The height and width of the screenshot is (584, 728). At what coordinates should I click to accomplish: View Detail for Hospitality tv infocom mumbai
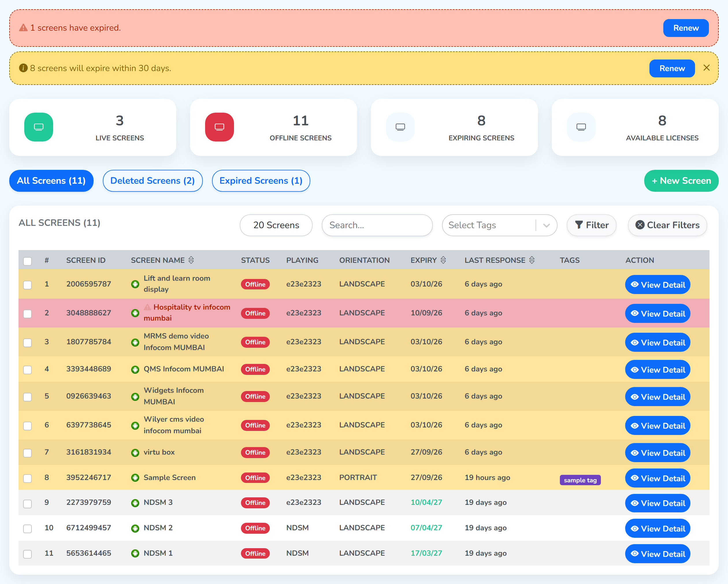click(x=658, y=314)
